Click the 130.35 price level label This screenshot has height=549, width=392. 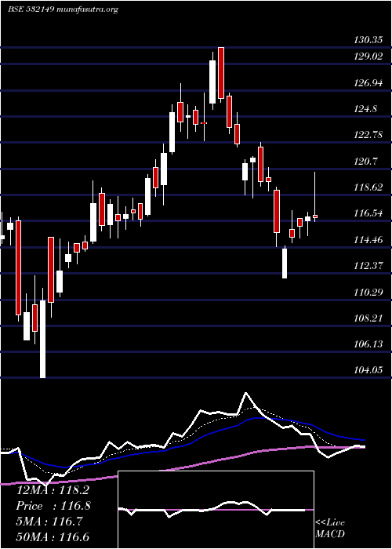pyautogui.click(x=368, y=40)
